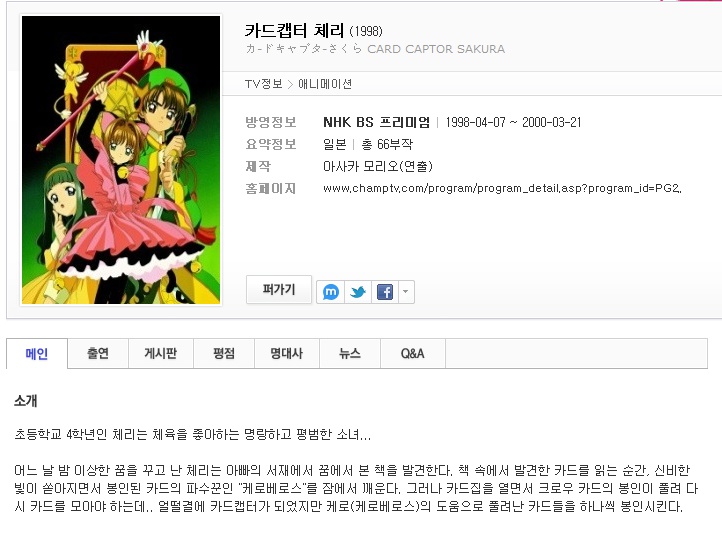The image size is (722, 543).
Task: Click the 아사카 모리오 director name
Action: pyautogui.click(x=361, y=166)
